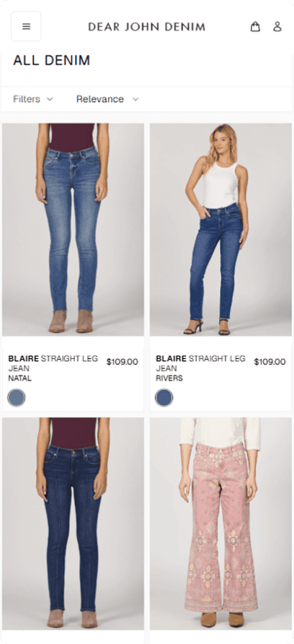Open the dark navy seamed jeans image
Viewport: 294px width, 644px height.
[x=73, y=524]
